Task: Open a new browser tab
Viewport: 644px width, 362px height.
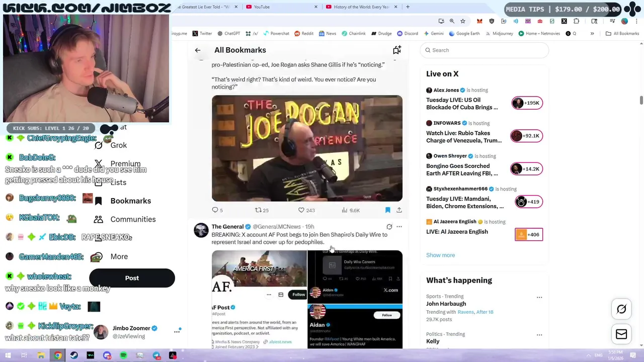Action: coord(408,7)
